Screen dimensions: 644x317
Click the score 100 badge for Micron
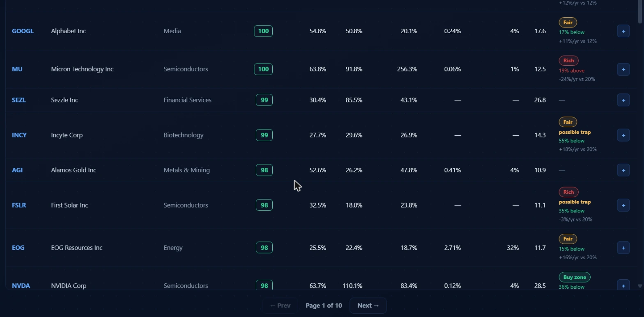263,69
